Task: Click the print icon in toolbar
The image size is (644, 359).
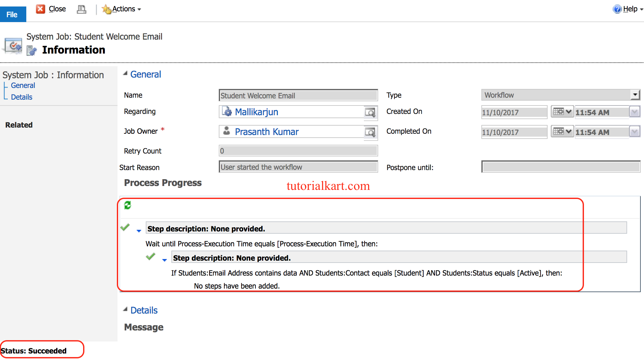Action: click(81, 9)
